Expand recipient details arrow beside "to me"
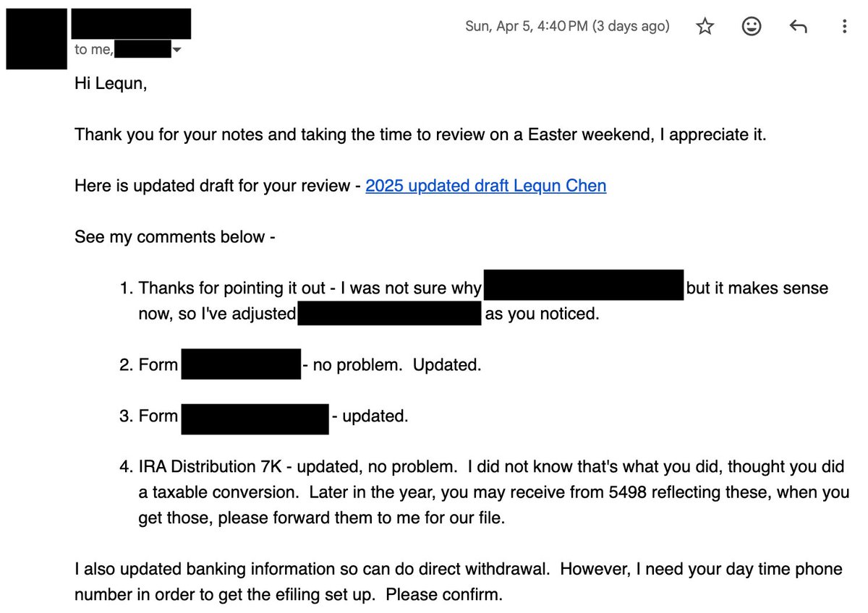 176,51
